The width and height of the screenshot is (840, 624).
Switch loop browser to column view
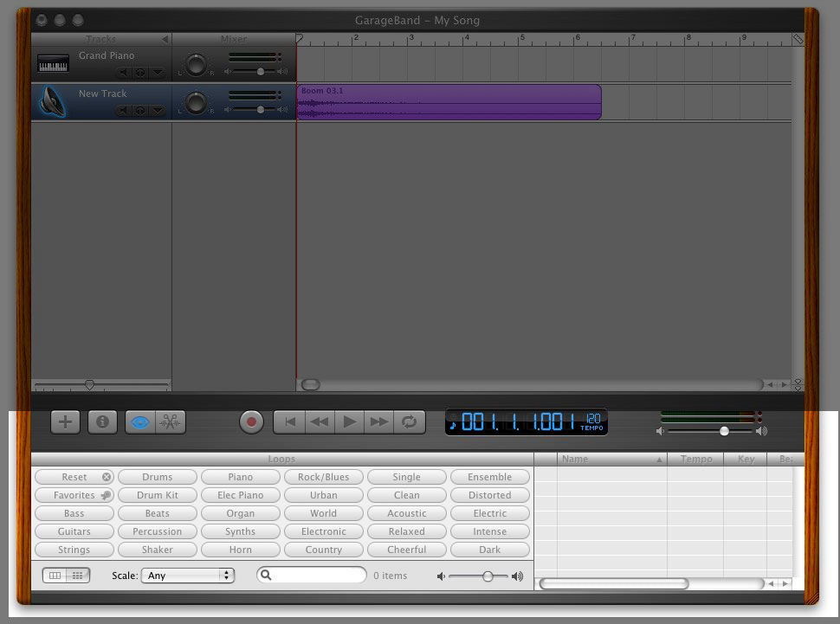coord(55,576)
